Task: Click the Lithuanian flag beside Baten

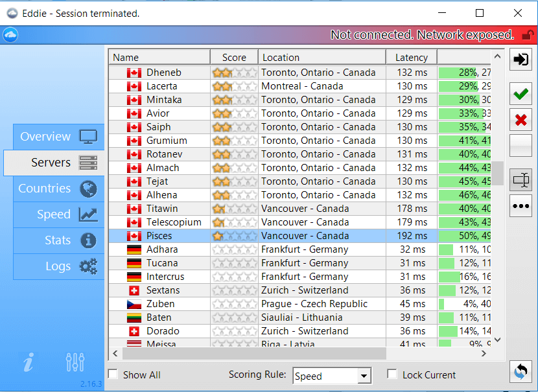Action: click(x=134, y=318)
